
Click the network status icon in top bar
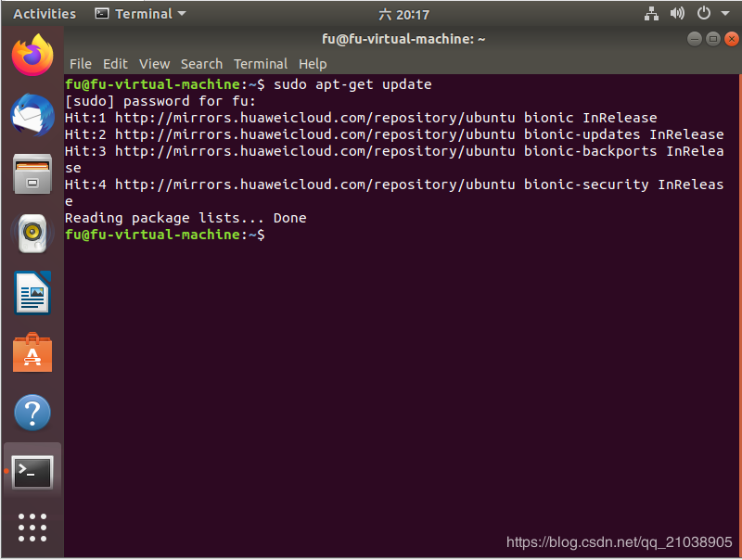tap(651, 13)
